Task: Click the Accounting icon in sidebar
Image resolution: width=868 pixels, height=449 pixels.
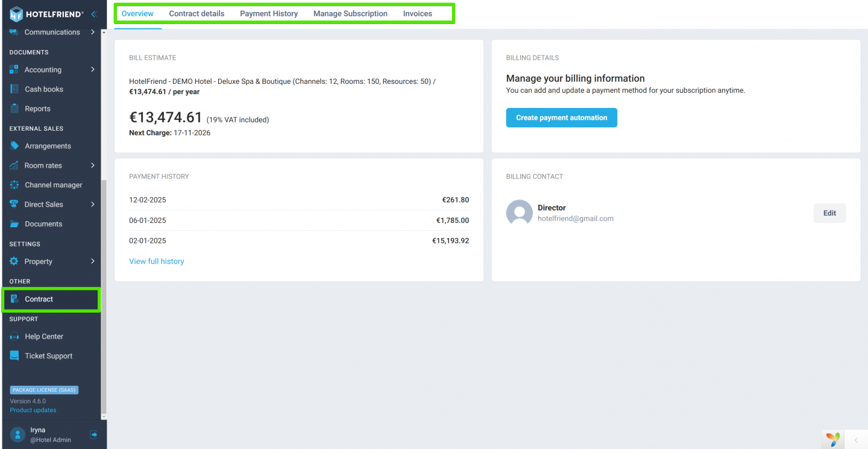Action: tap(14, 70)
